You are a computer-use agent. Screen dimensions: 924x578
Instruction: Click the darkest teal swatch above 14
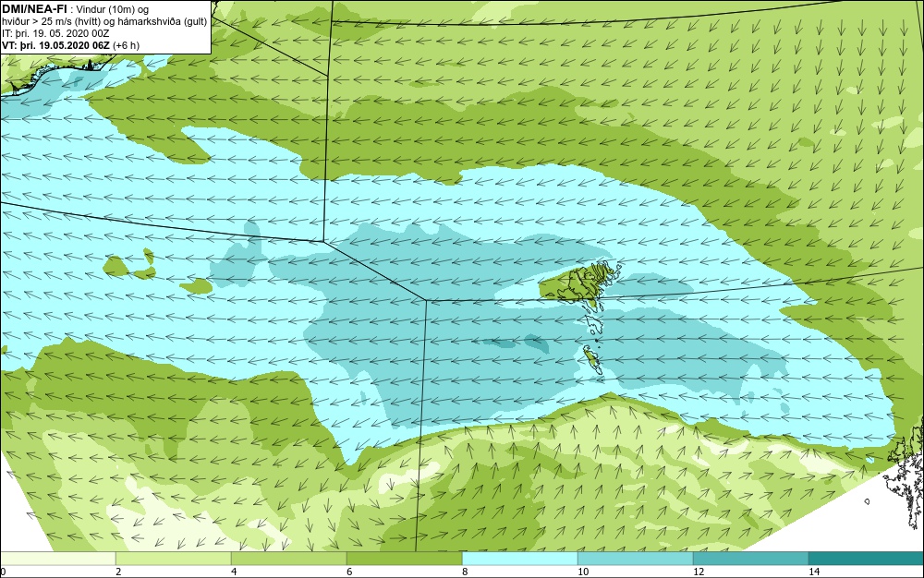(x=867, y=559)
